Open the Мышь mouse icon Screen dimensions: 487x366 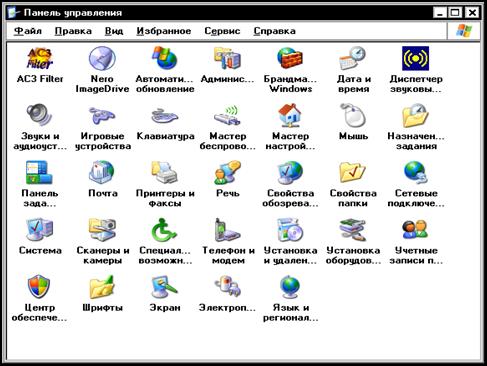click(353, 115)
